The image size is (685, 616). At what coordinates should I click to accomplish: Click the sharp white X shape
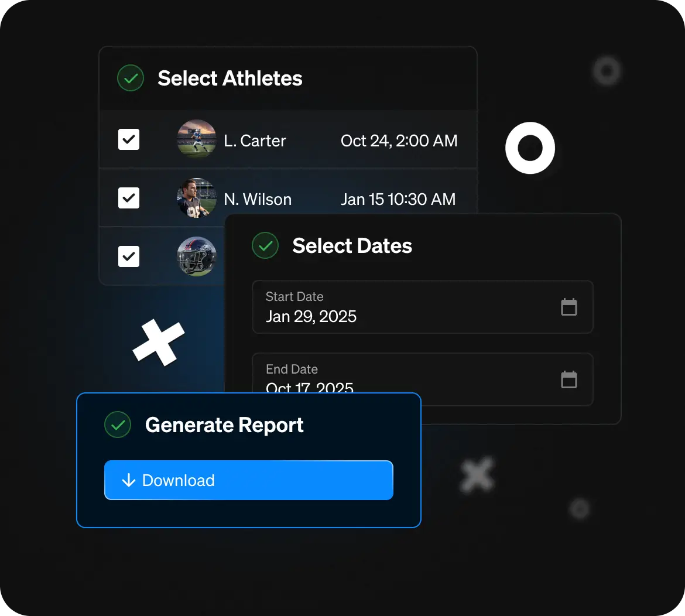pyautogui.click(x=159, y=343)
